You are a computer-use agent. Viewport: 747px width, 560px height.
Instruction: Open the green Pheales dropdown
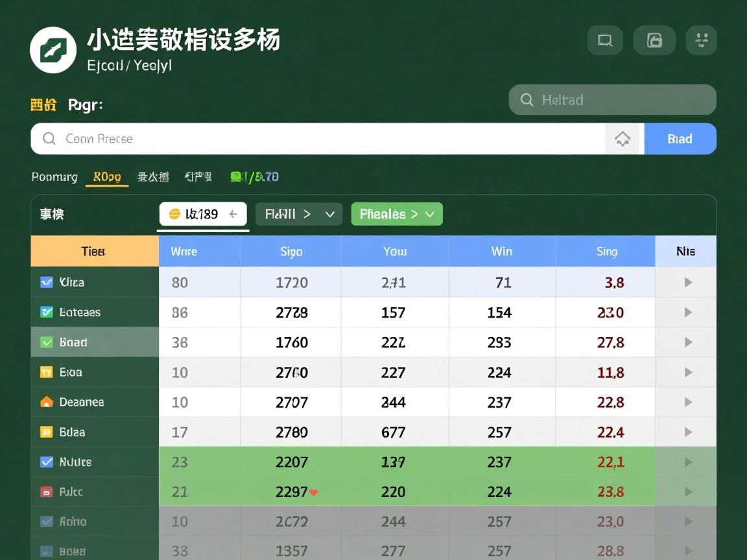pos(396,214)
